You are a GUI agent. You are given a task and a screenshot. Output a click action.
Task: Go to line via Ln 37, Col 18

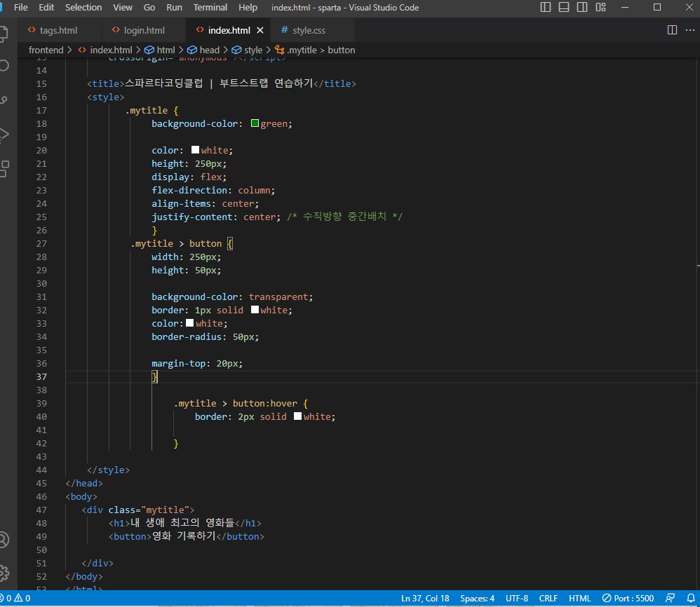click(425, 599)
